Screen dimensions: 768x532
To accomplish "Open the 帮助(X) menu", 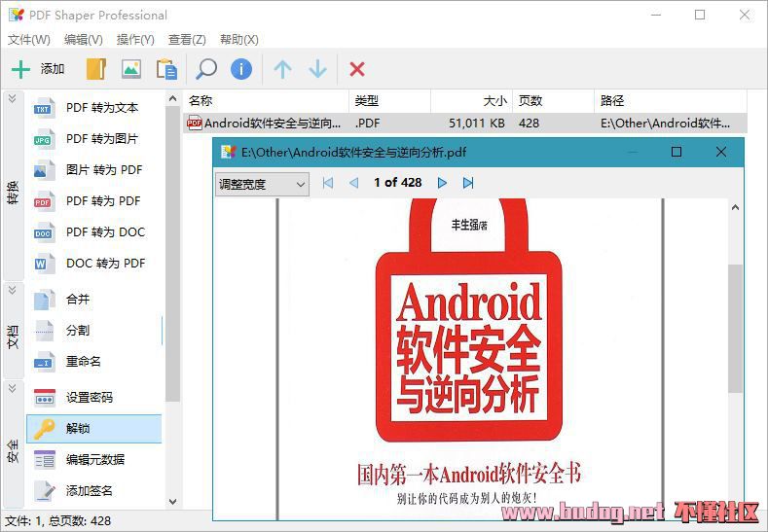I will pyautogui.click(x=239, y=40).
